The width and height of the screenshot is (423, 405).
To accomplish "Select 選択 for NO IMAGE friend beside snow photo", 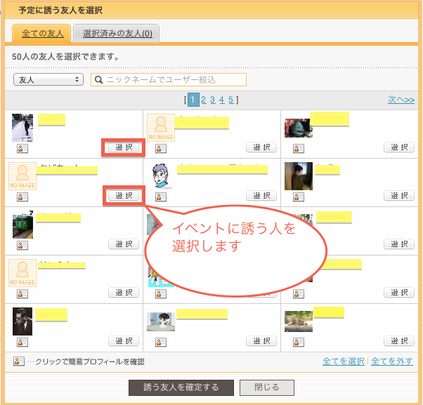I will point(262,147).
